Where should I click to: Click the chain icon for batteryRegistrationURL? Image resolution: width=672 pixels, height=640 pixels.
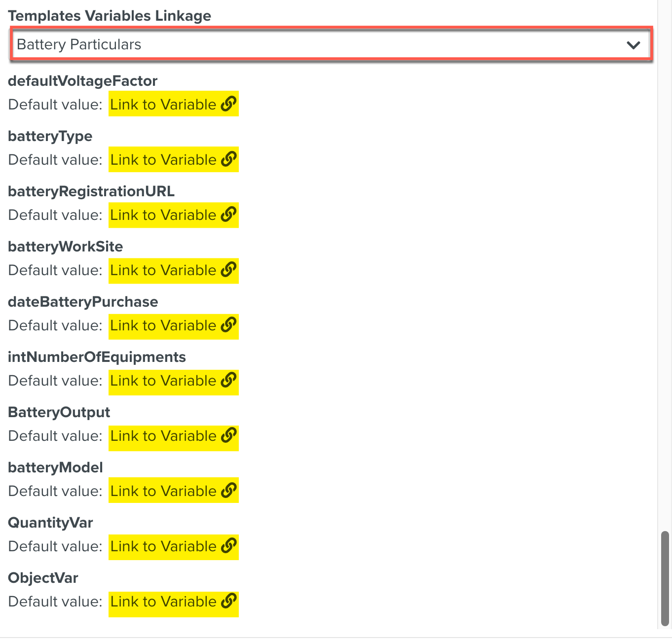pyautogui.click(x=229, y=215)
